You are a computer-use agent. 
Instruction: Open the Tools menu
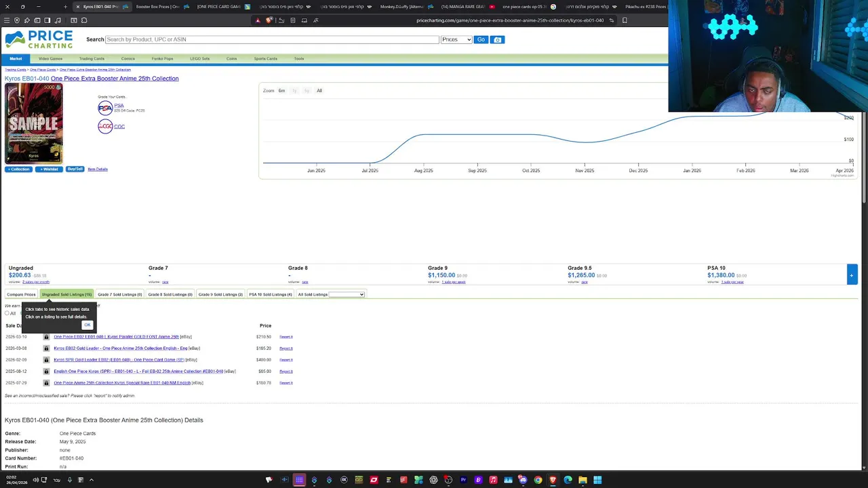click(298, 58)
